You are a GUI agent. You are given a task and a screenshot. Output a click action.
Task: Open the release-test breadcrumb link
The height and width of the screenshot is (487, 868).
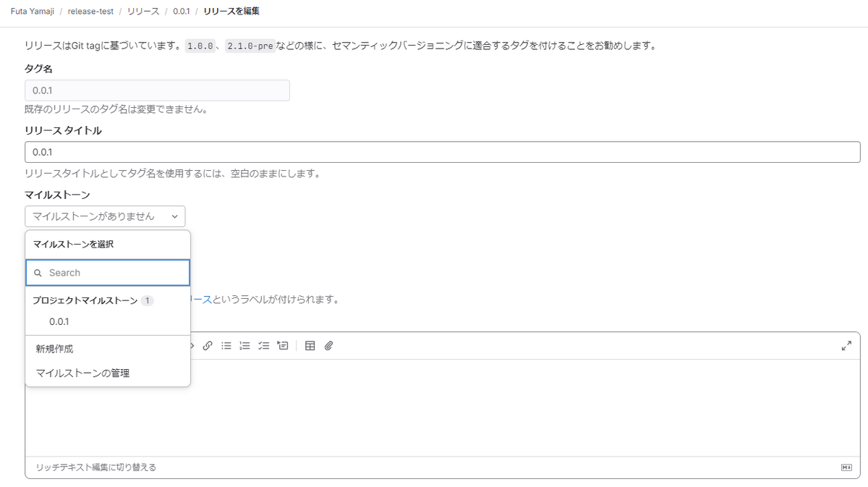click(x=90, y=11)
